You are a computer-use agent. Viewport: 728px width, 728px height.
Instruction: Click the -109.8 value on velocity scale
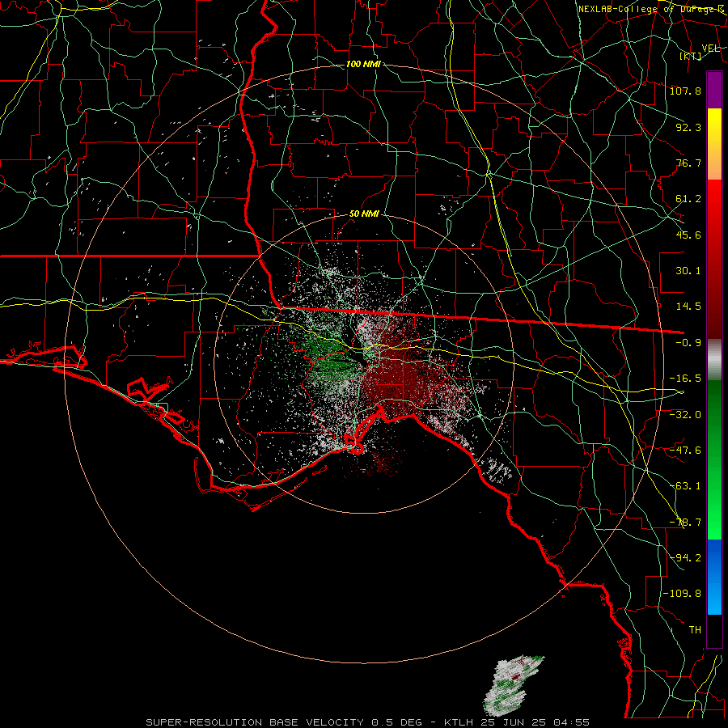[x=683, y=594]
